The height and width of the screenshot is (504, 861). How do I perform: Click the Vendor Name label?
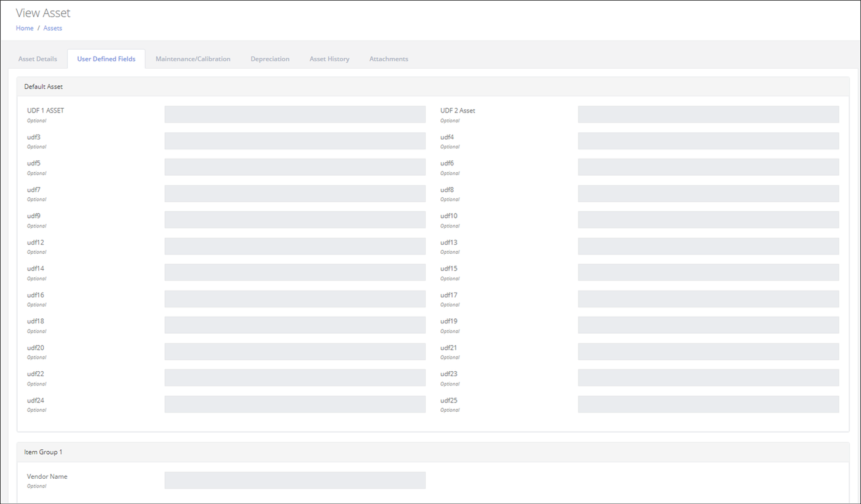pyautogui.click(x=47, y=476)
